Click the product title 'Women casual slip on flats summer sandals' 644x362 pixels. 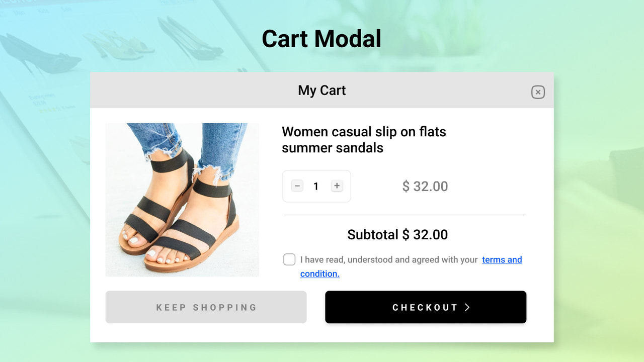click(364, 140)
